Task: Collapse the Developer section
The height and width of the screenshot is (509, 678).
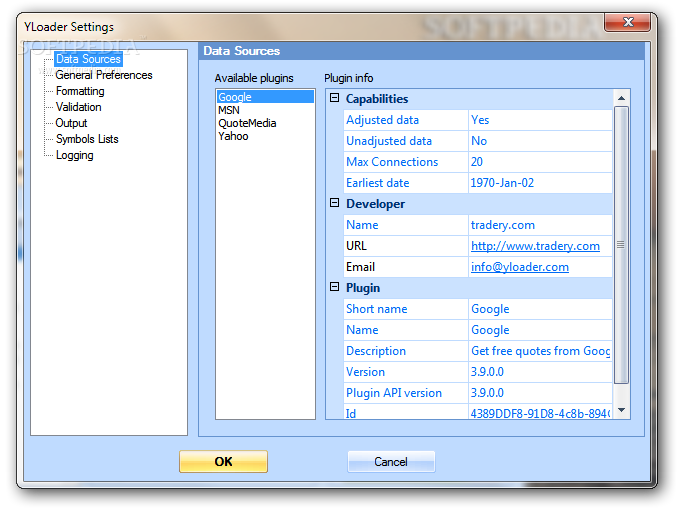Action: pos(334,203)
